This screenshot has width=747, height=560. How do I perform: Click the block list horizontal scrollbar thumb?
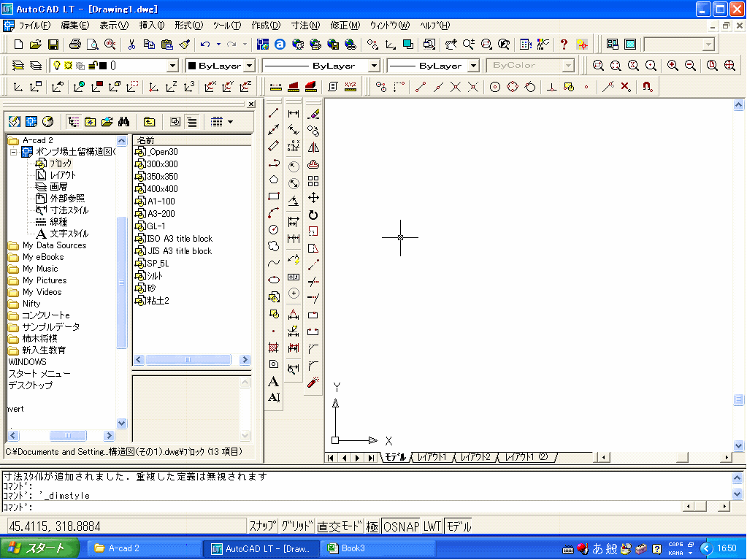point(188,359)
